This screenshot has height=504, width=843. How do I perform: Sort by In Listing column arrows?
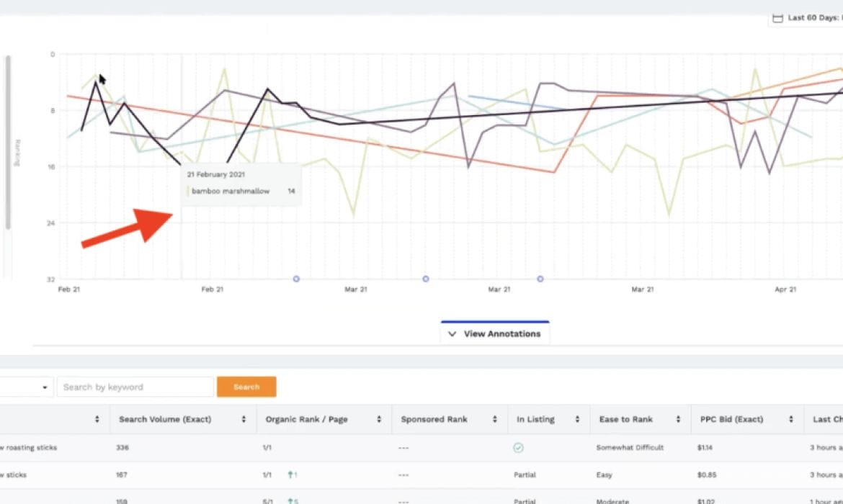coord(577,419)
